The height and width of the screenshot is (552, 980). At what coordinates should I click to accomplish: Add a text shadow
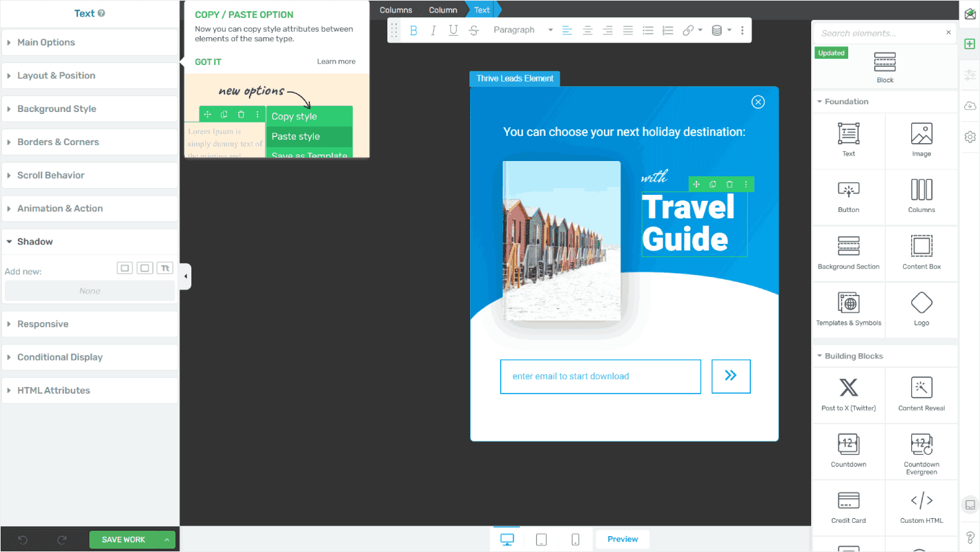165,268
